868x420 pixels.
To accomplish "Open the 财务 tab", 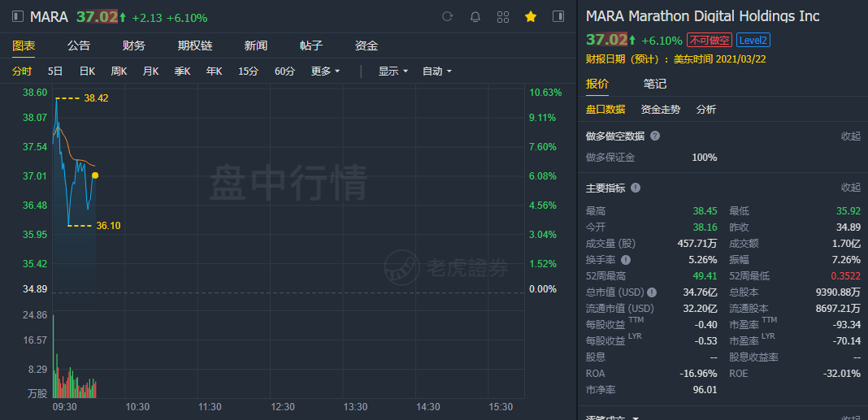I will click(134, 45).
